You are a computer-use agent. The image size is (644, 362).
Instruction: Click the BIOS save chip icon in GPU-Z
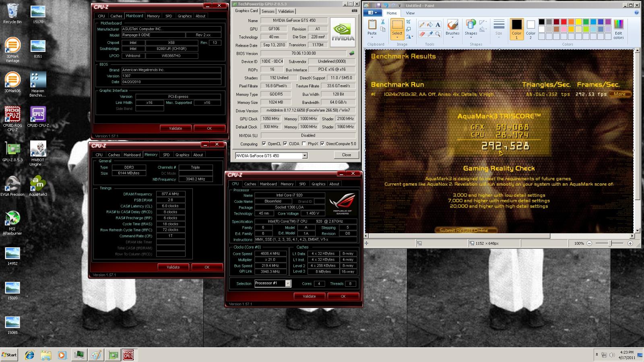pyautogui.click(x=352, y=53)
